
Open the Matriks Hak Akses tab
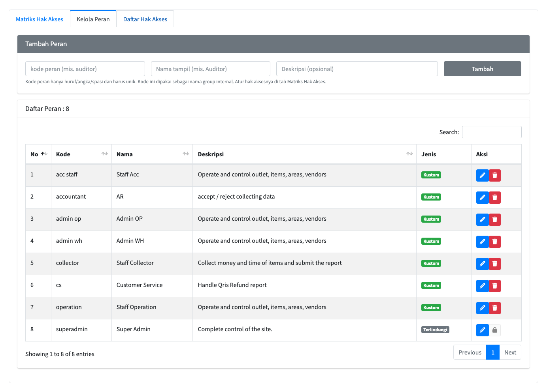pyautogui.click(x=40, y=19)
